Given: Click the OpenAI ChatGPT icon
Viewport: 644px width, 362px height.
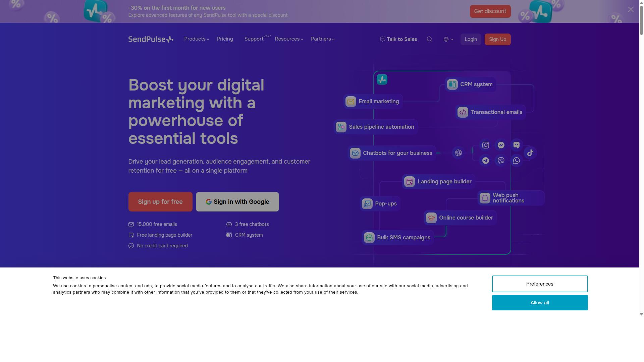Looking at the screenshot, I should [x=458, y=153].
